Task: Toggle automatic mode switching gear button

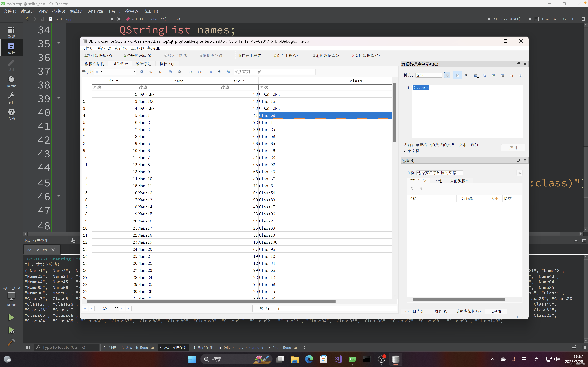Action: [x=447, y=76]
